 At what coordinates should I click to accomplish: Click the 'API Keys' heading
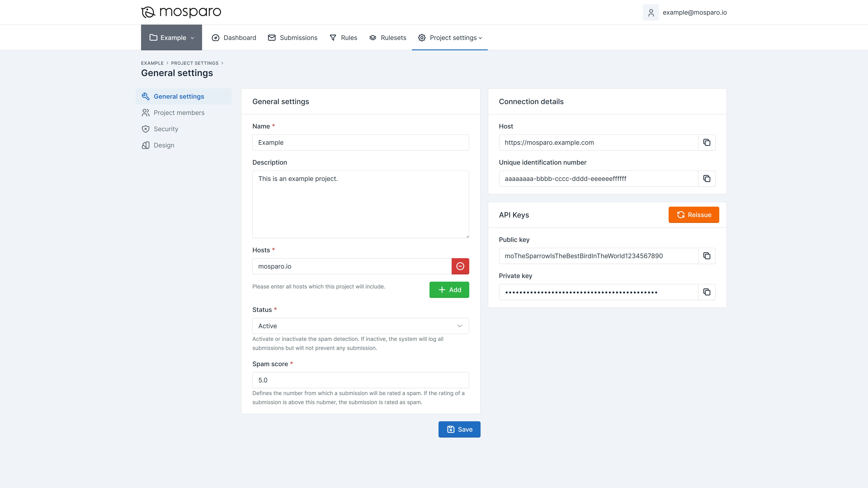point(514,215)
